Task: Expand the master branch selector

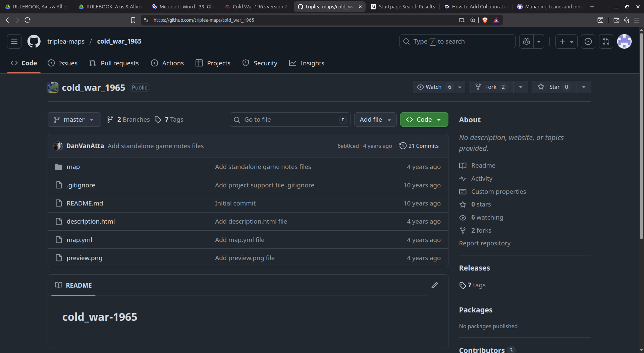Action: tap(74, 120)
